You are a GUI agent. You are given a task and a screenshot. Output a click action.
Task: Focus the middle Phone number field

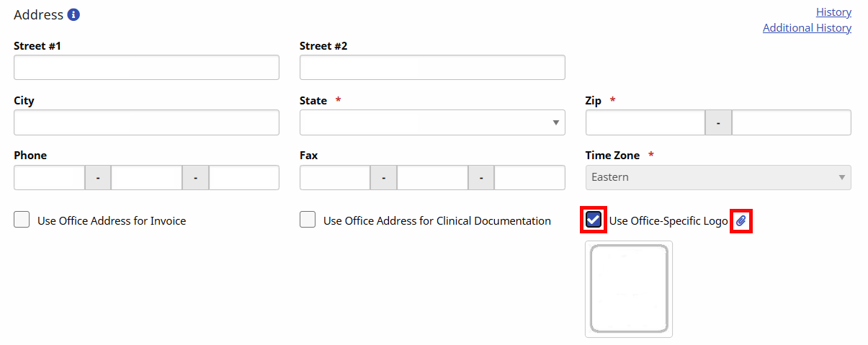point(146,177)
